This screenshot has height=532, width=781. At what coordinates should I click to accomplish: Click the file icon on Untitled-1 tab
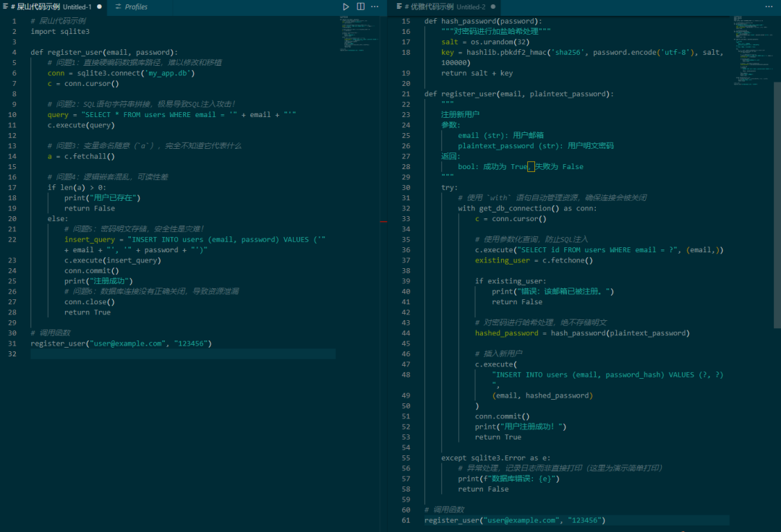pyautogui.click(x=6, y=7)
